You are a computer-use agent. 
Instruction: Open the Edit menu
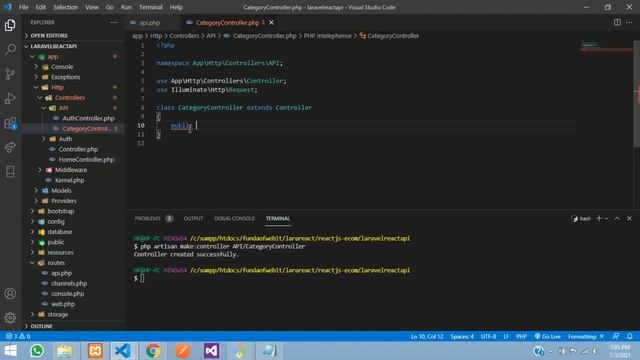(40, 7)
